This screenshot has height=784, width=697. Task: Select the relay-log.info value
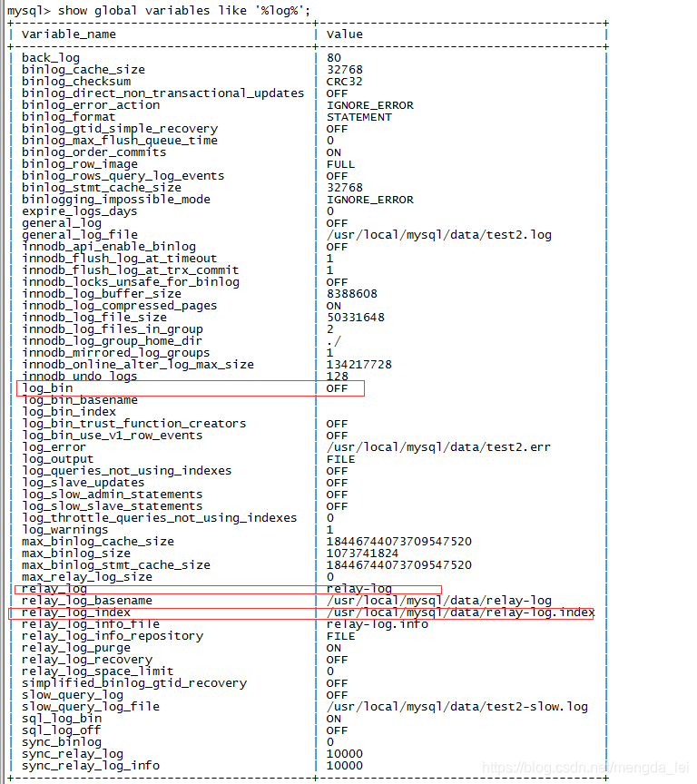378,624
